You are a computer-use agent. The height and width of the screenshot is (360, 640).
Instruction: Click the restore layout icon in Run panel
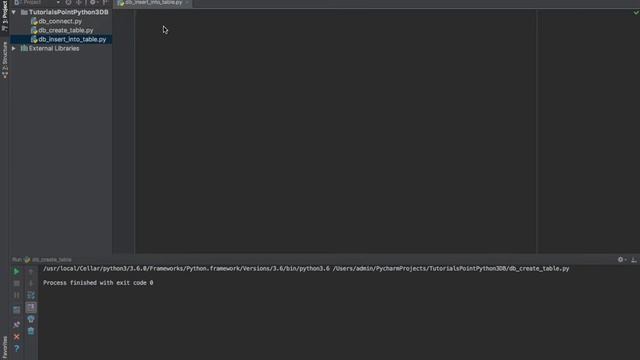pyautogui.click(x=16, y=310)
